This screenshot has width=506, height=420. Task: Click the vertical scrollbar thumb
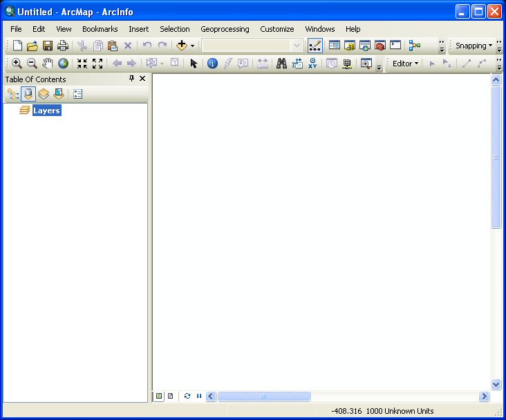[496, 157]
